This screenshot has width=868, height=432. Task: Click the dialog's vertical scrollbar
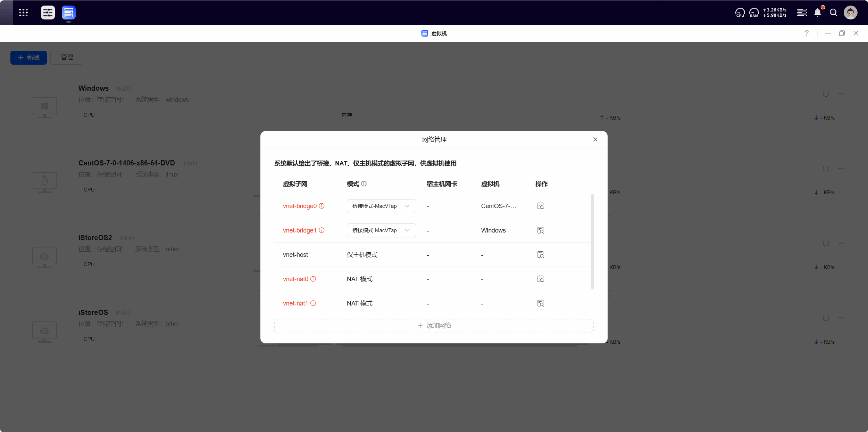coord(592,242)
